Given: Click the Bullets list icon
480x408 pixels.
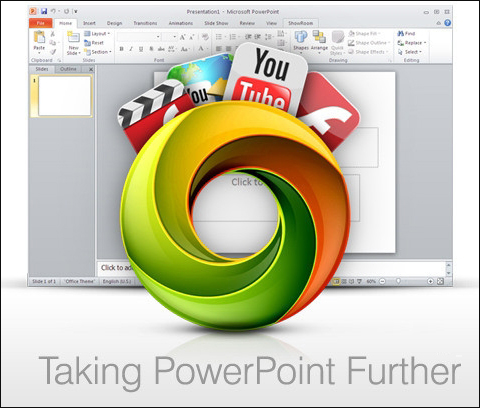Looking at the screenshot, I should coord(219,37).
